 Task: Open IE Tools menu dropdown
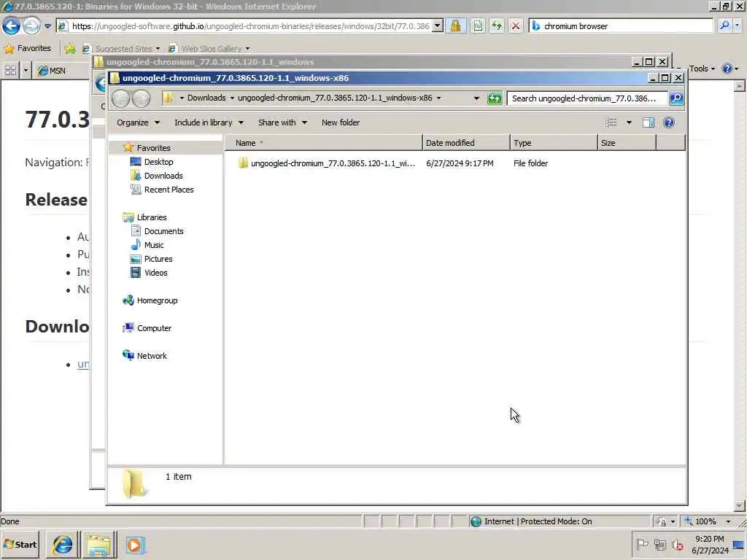pos(703,69)
